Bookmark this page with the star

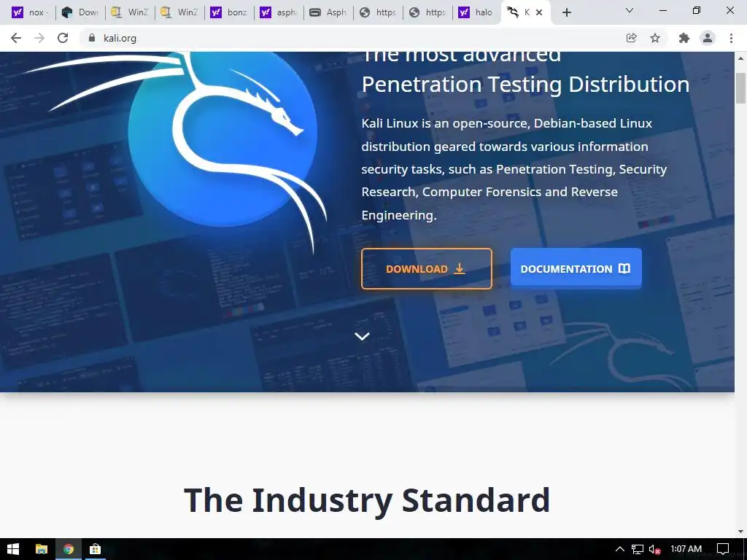(655, 38)
